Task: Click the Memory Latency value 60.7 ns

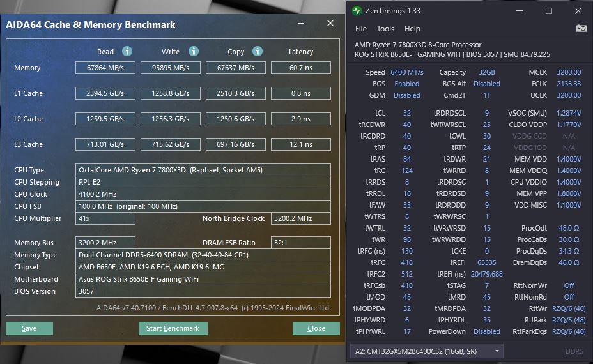Action: (x=301, y=68)
